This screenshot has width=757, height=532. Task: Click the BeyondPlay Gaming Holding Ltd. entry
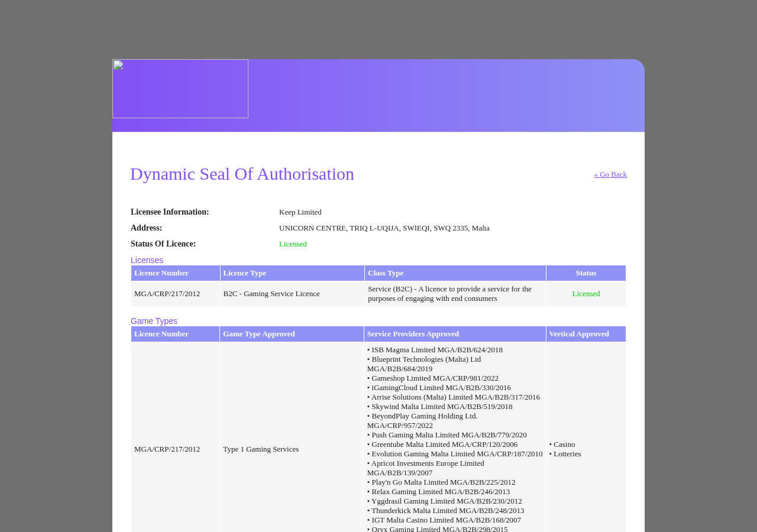tap(422, 421)
